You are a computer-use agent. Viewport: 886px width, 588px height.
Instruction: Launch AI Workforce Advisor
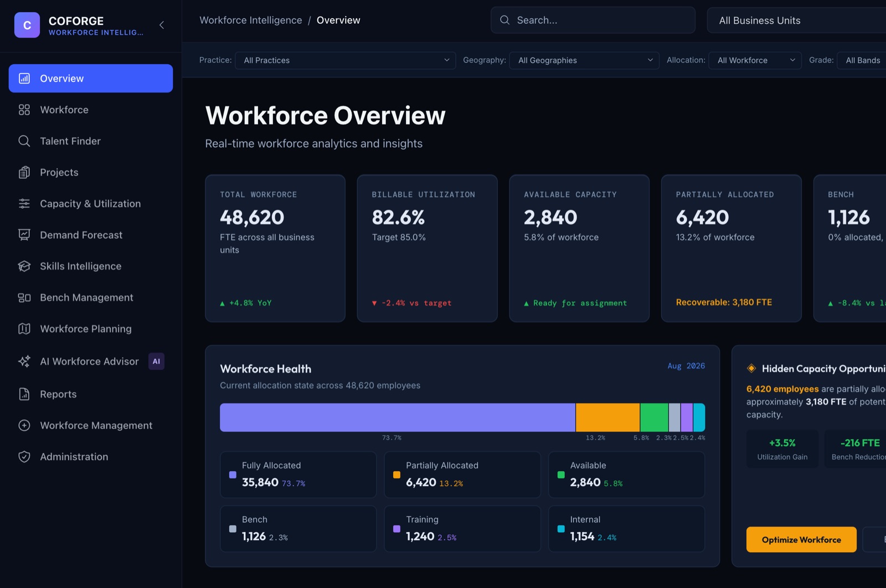91,362
